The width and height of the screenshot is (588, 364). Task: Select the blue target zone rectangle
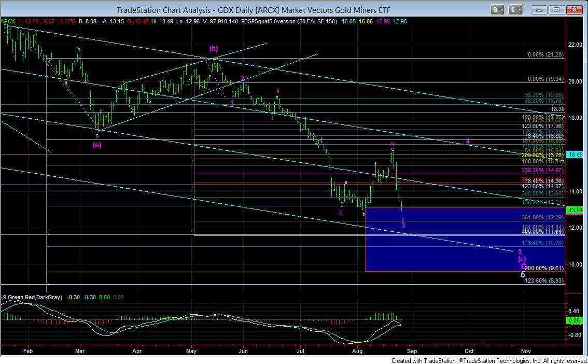(x=464, y=240)
